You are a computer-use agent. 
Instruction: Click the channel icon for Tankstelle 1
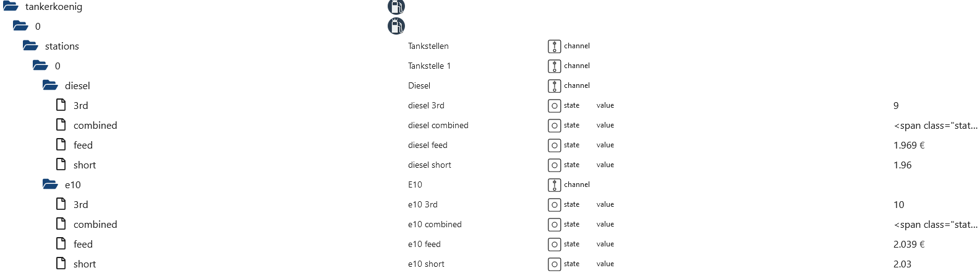click(554, 66)
